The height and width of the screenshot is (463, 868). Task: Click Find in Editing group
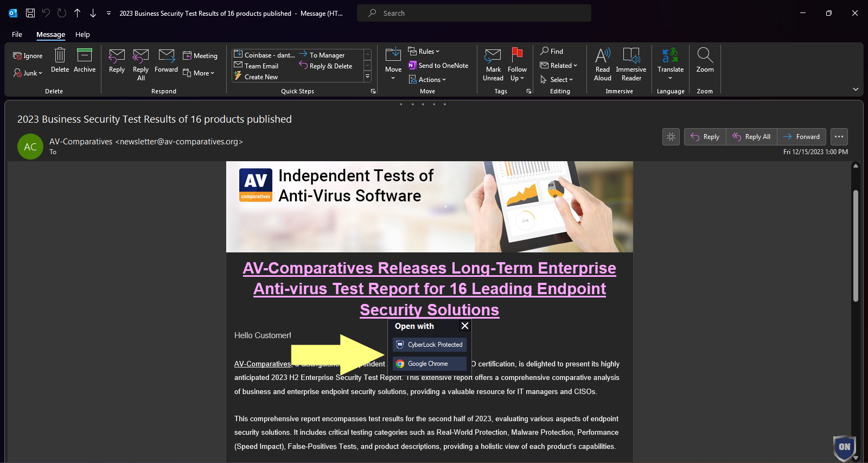pyautogui.click(x=552, y=51)
